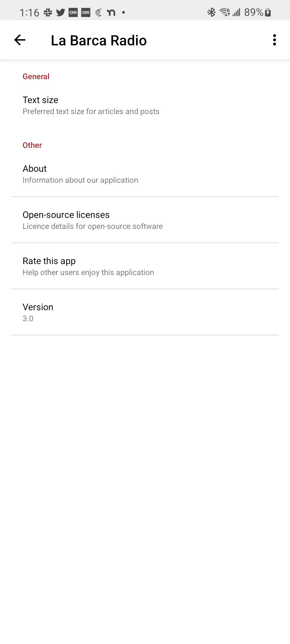Tap the General section header

(36, 76)
